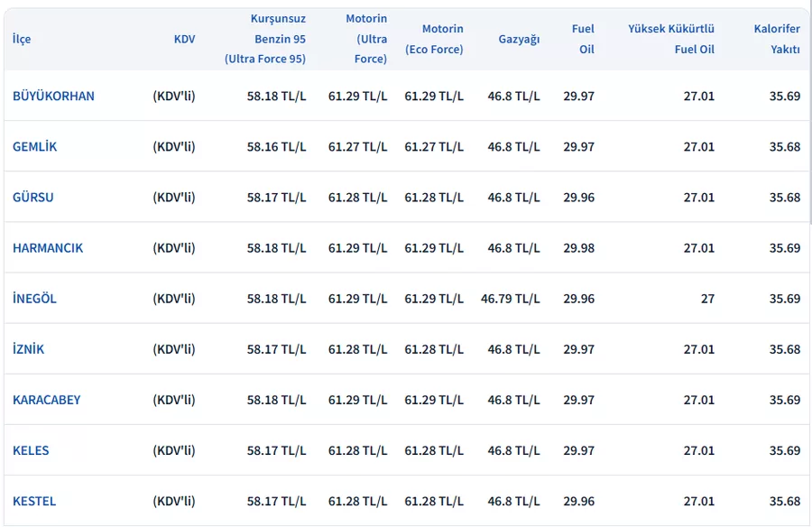Open the İZNİK district link
Image resolution: width=812 pixels, height=527 pixels.
[28, 349]
